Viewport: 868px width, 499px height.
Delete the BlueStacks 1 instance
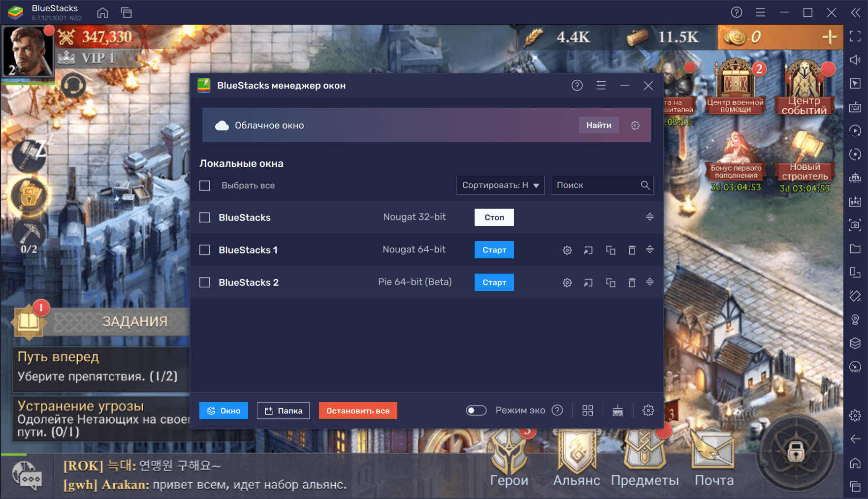[x=632, y=250]
